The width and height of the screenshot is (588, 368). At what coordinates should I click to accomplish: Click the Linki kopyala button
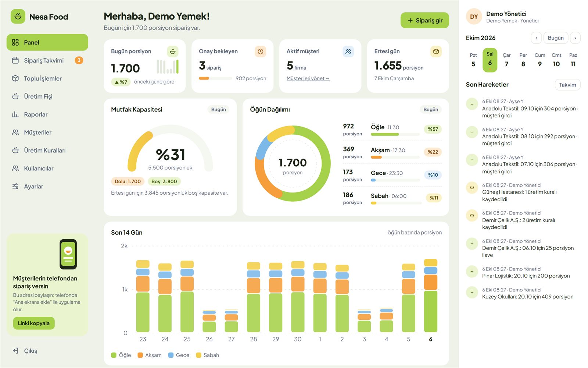pos(34,323)
